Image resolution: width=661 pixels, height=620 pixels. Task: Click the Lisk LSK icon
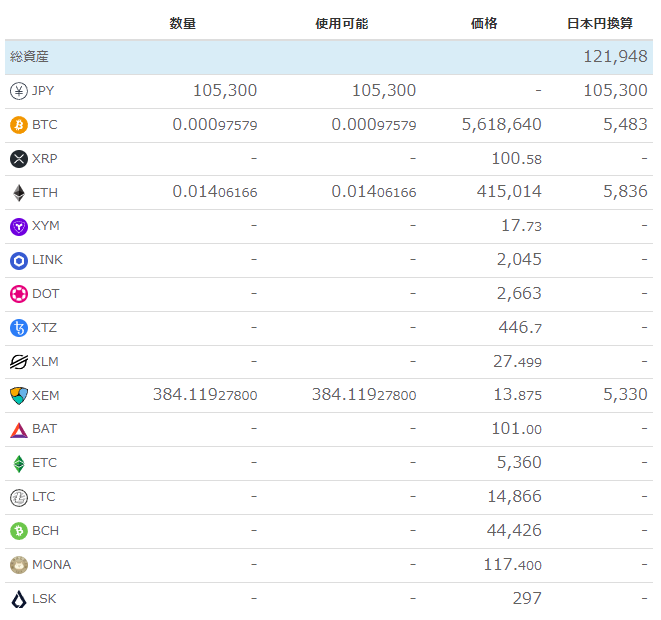[x=19, y=599]
